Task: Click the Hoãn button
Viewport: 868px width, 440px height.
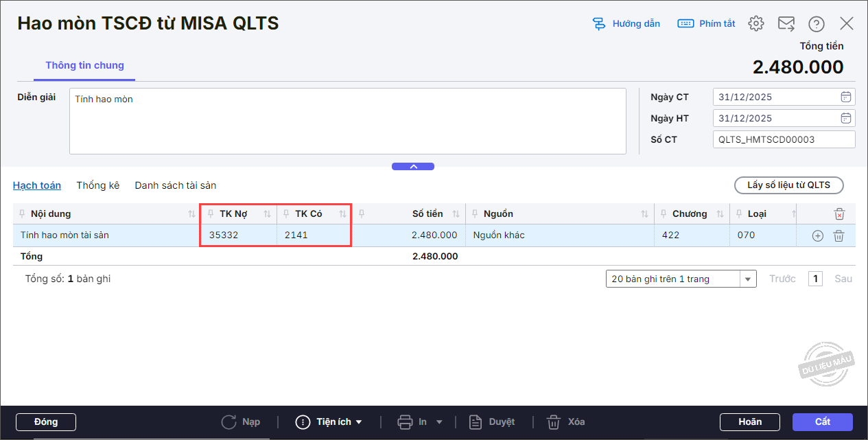Action: pos(750,422)
